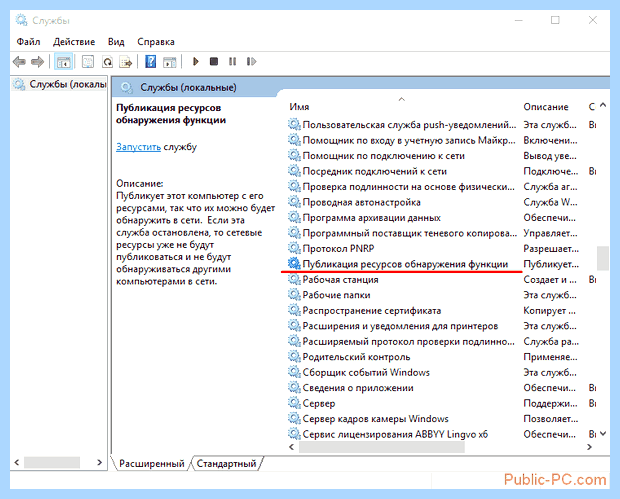Click the services list vertical scrollbar thumb
Image resolution: width=620 pixels, height=499 pixels.
pos(603,258)
